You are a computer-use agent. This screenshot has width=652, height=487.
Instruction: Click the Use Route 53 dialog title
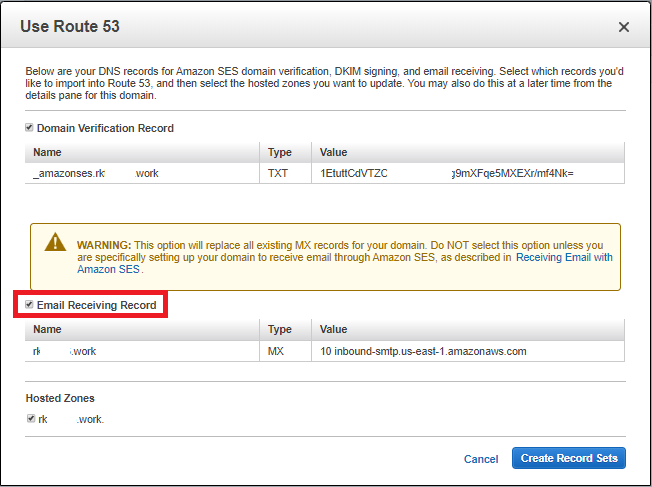click(x=70, y=26)
